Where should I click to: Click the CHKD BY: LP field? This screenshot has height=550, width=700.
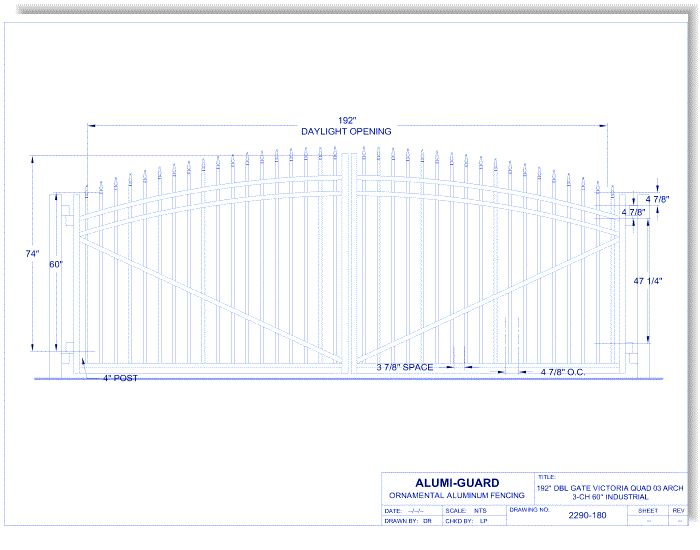point(466,521)
